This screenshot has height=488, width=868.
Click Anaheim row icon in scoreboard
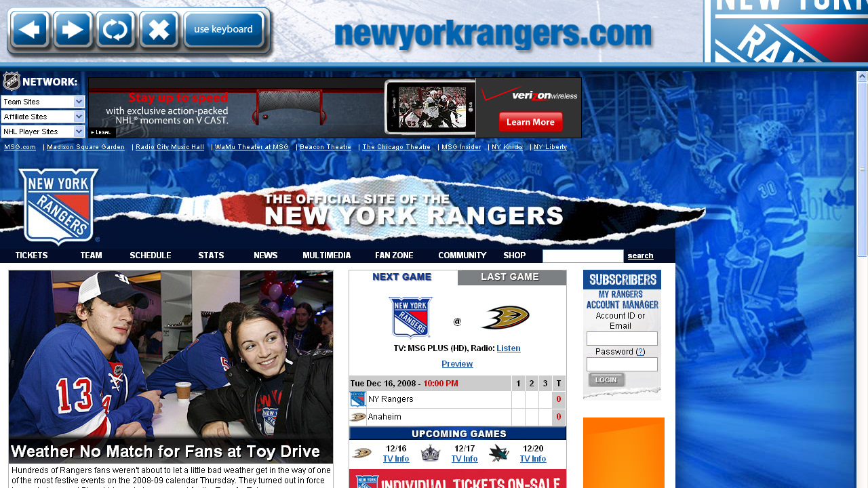tap(357, 417)
